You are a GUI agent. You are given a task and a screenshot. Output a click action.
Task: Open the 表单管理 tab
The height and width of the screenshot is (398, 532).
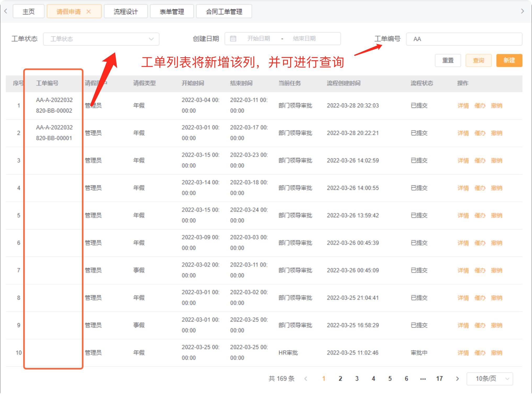pyautogui.click(x=172, y=12)
